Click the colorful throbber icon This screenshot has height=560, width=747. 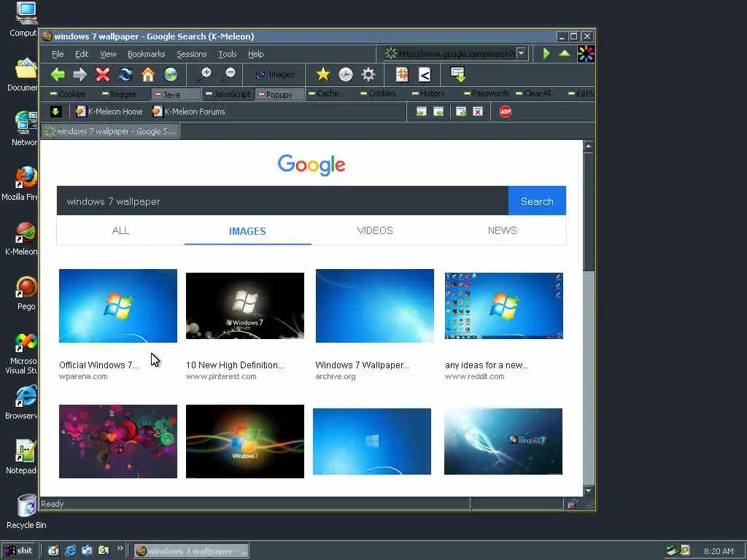[x=586, y=54]
